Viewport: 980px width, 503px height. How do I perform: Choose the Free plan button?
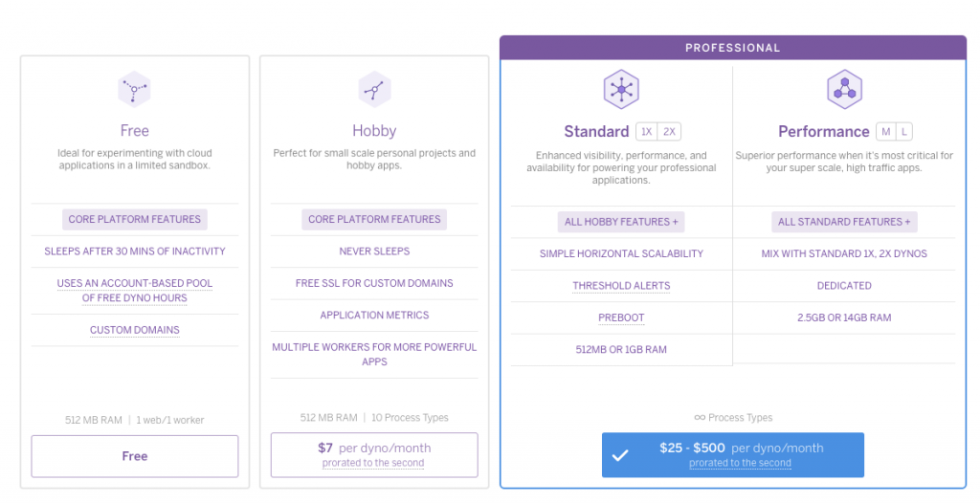click(135, 456)
